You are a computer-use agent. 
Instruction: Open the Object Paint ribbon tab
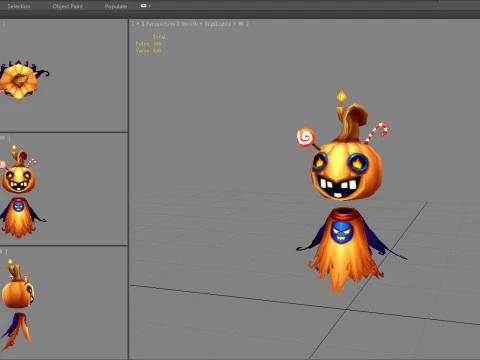tap(68, 6)
